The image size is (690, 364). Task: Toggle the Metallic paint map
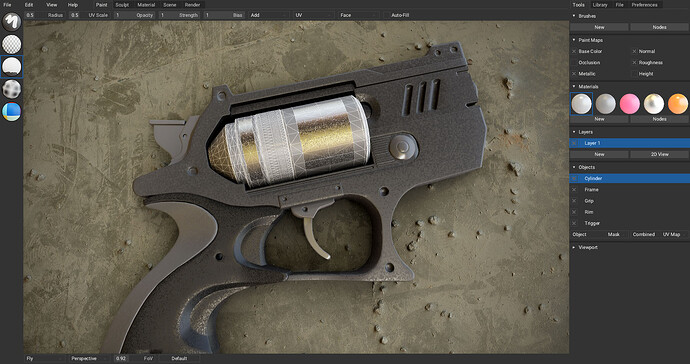(574, 74)
